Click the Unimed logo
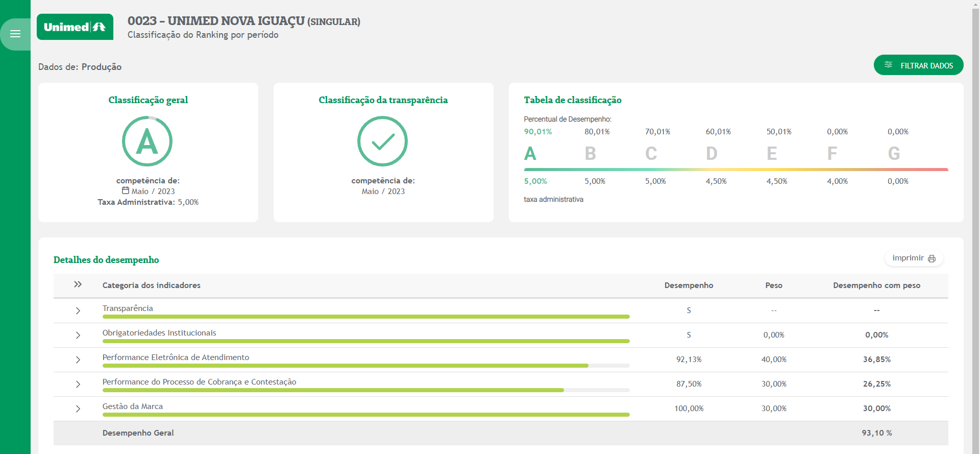The height and width of the screenshot is (454, 980). [75, 27]
